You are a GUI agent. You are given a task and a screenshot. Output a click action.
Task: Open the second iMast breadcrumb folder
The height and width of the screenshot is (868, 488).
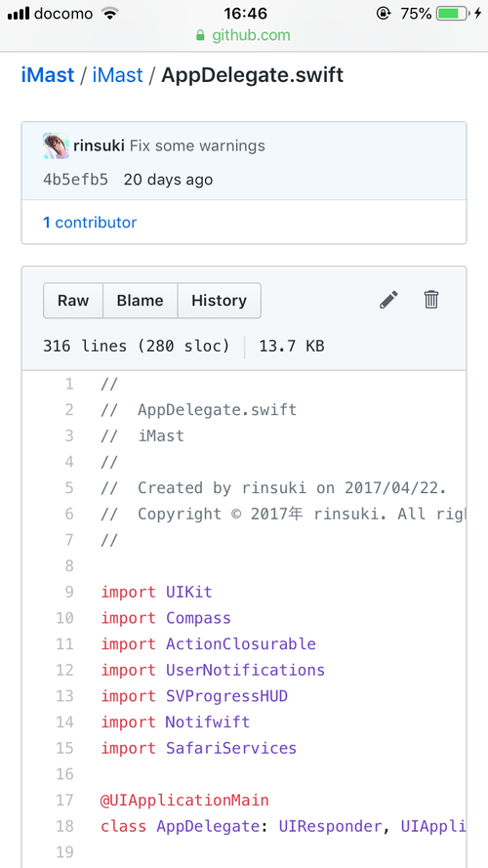click(117, 75)
